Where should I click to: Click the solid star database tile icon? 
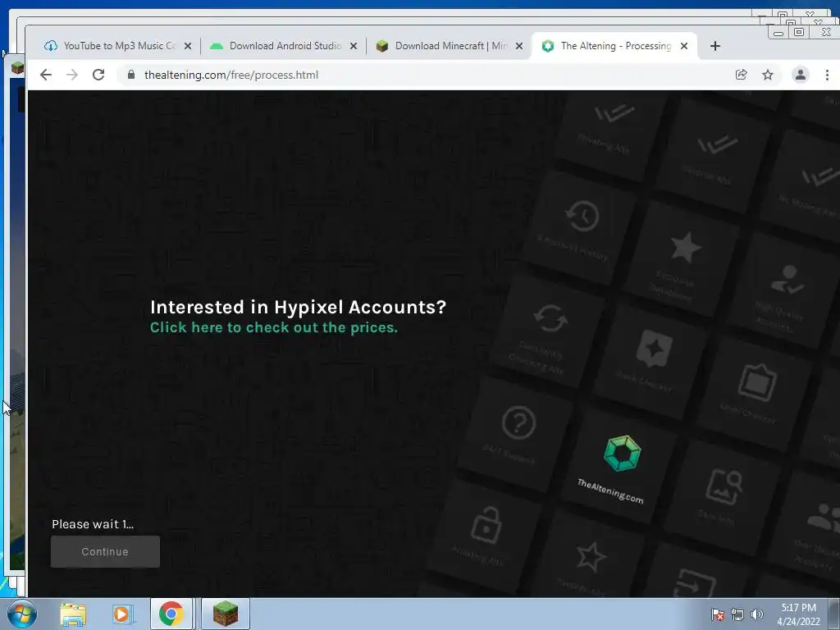(686, 248)
